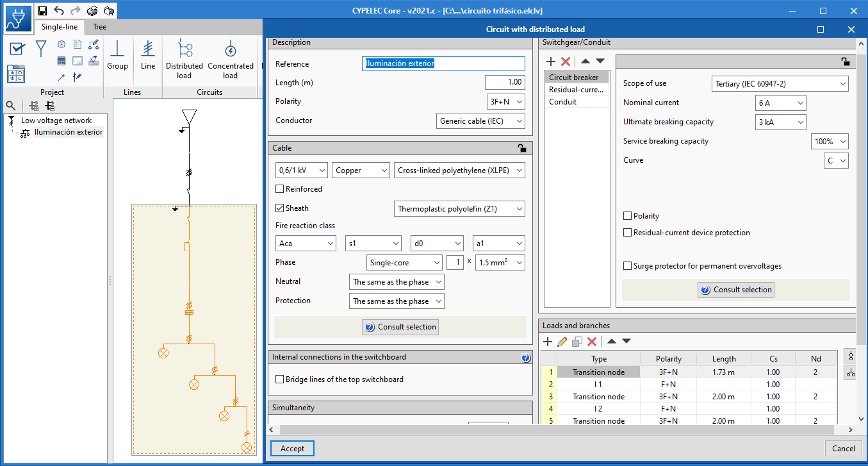Click the phase conductor count field showing 1
The width and height of the screenshot is (868, 466).
point(455,262)
